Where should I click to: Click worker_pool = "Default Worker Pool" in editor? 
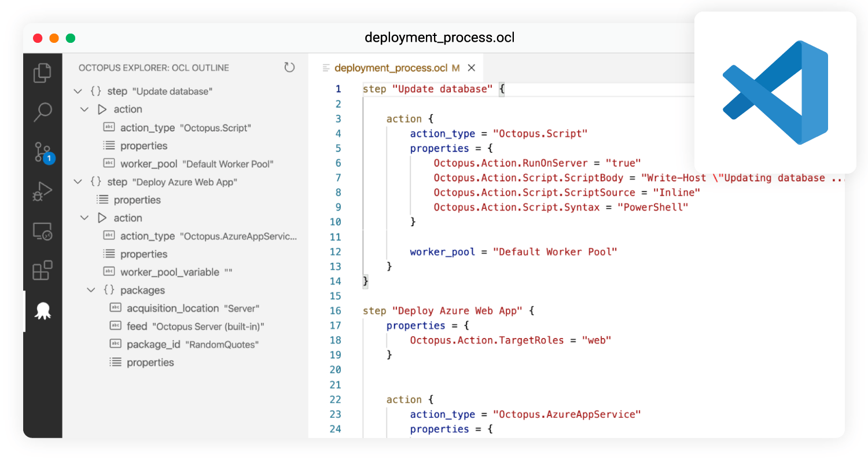coord(514,252)
